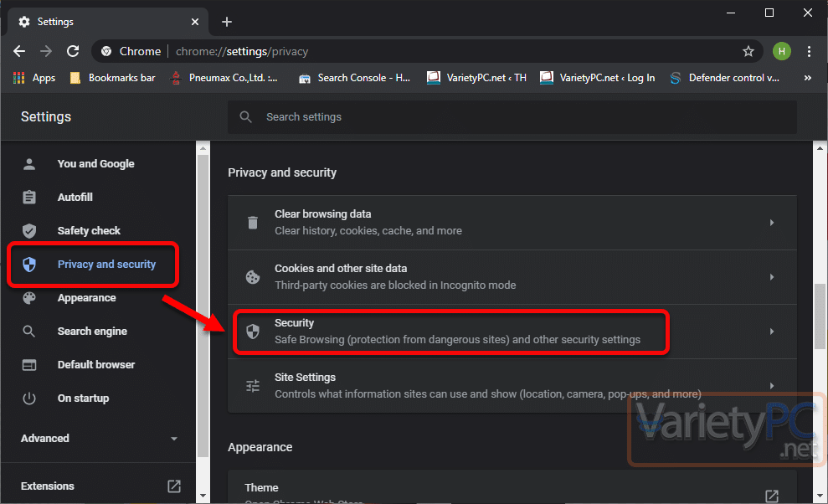Click the Search settings input field
Screen dimensions: 828x504
click(x=512, y=116)
